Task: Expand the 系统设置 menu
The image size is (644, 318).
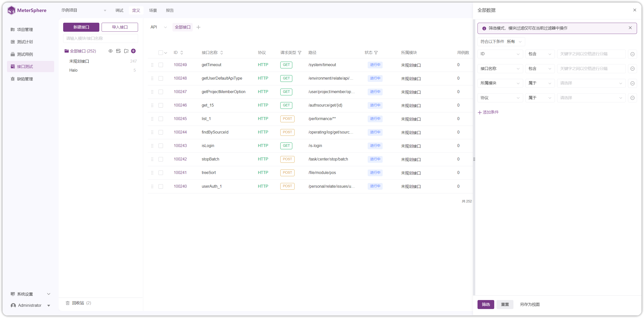Action: (30, 294)
